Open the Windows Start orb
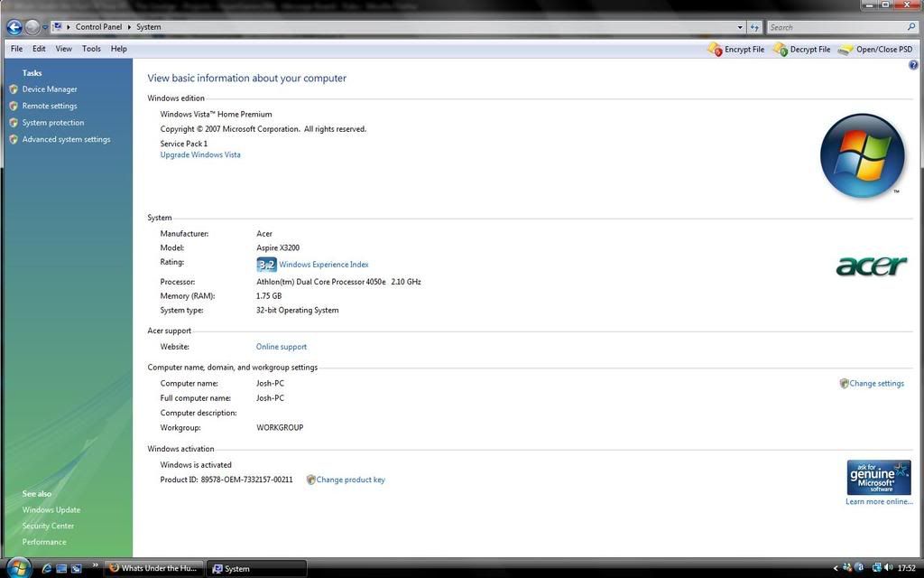 coord(19,567)
